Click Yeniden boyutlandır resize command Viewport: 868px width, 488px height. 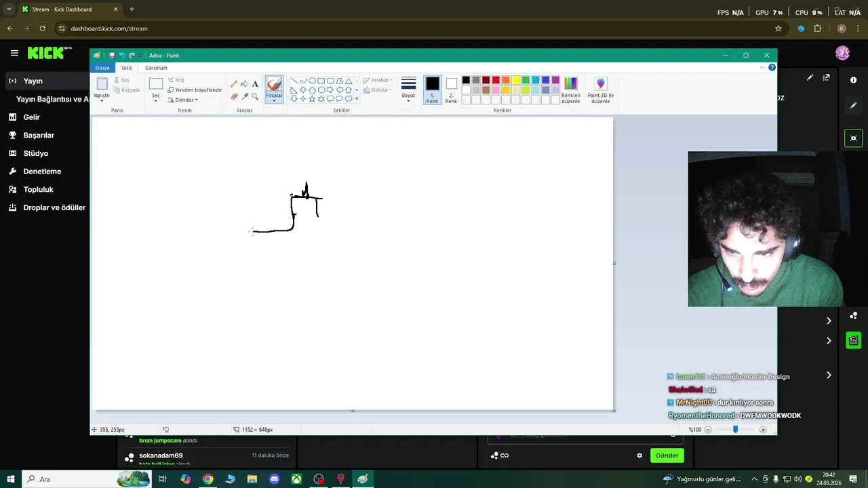[195, 89]
